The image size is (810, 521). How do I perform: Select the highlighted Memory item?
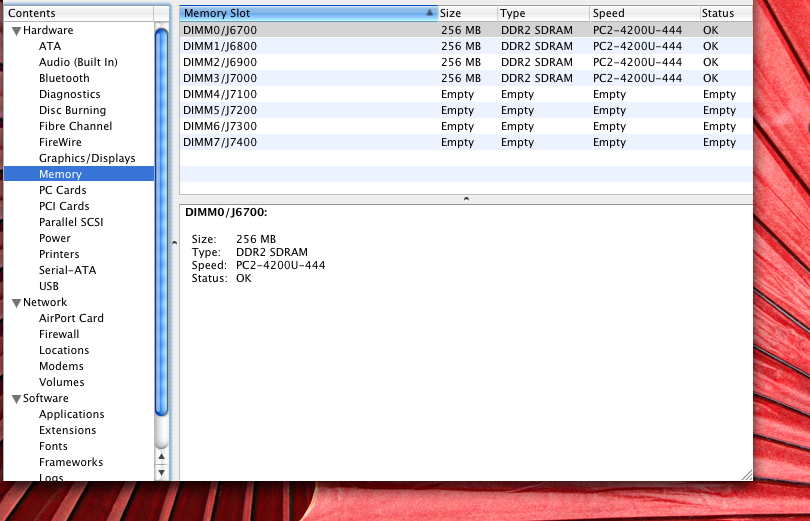[x=79, y=174]
